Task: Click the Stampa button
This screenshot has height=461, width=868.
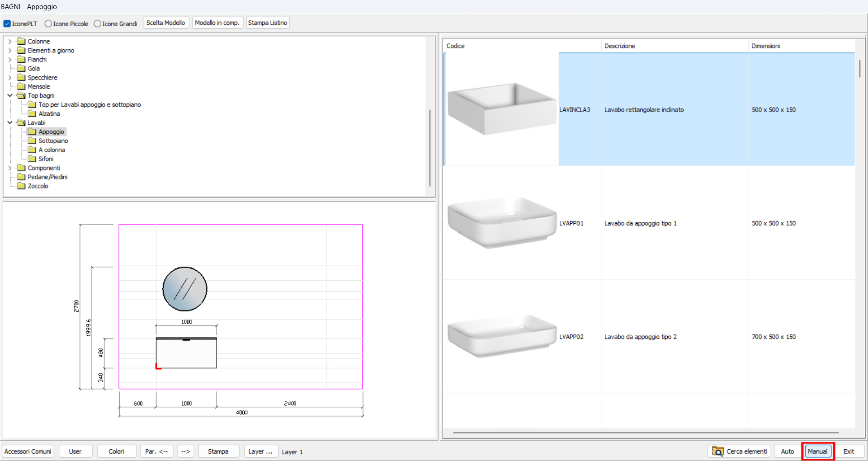Action: 218,451
